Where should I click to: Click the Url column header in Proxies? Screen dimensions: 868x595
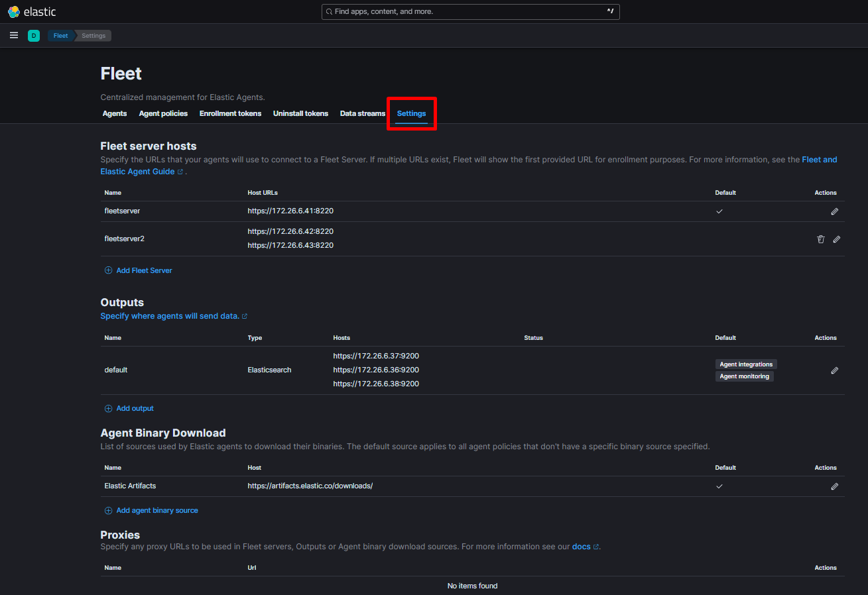(x=252, y=568)
